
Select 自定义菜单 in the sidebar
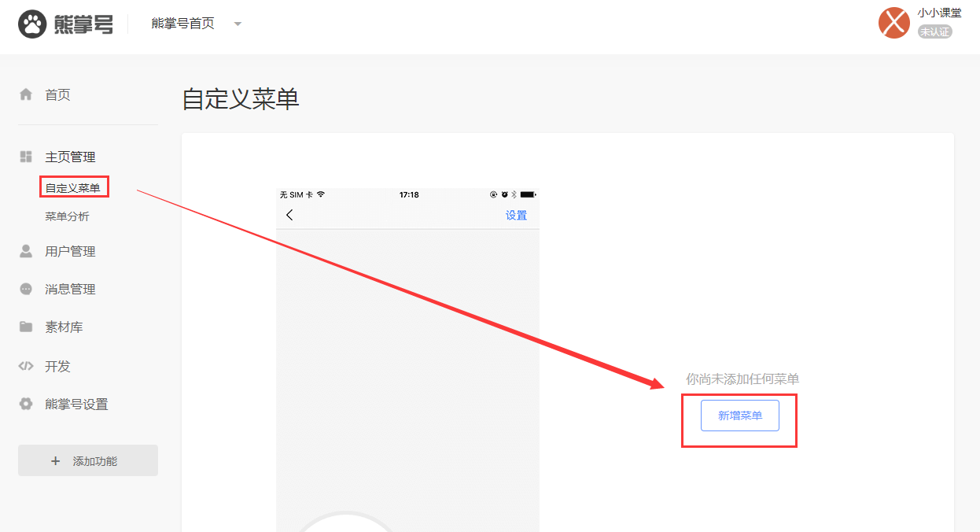coord(72,188)
